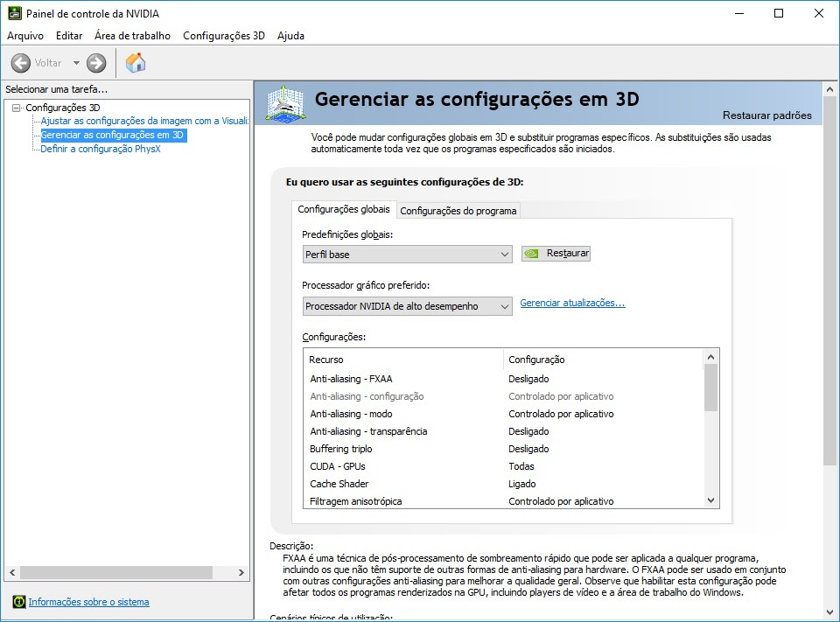The width and height of the screenshot is (840, 622).
Task: Open the Processador gráfico preferido dropdown
Action: 407,306
